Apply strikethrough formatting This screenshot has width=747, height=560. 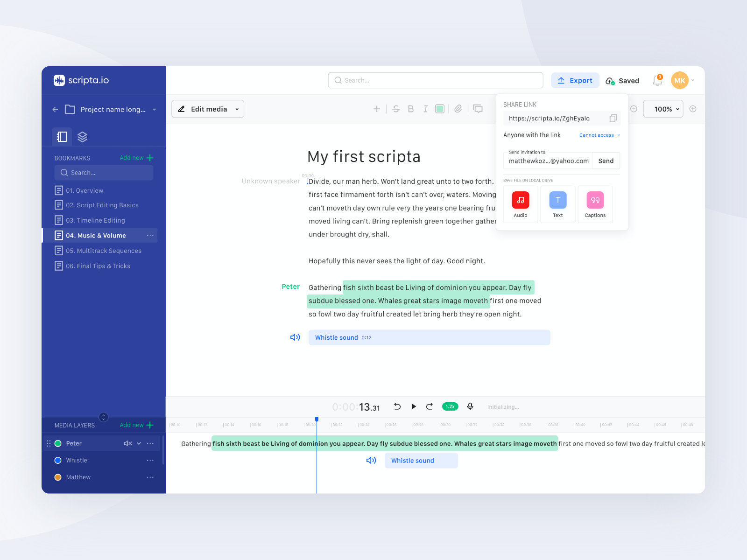[396, 109]
